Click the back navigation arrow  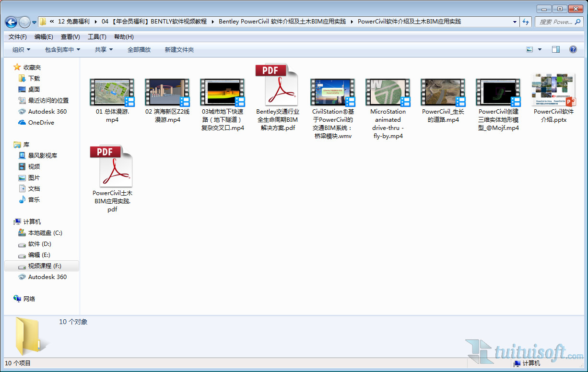point(12,22)
